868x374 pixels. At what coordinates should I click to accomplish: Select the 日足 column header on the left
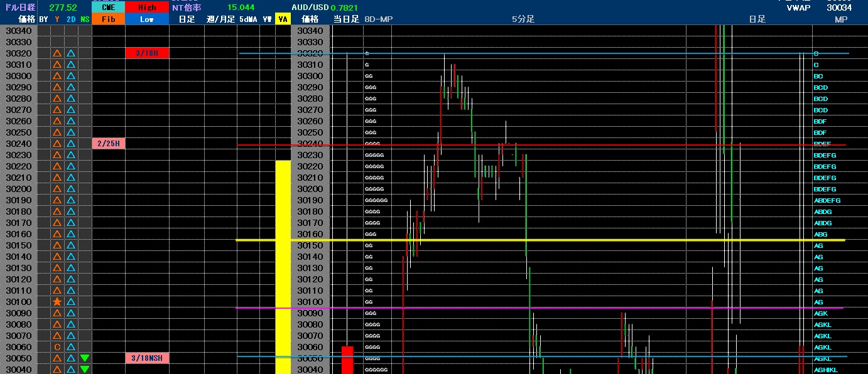187,19
